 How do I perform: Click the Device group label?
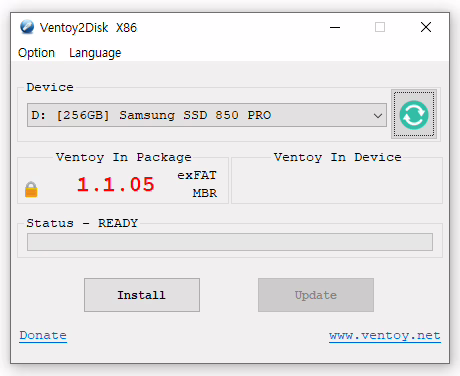click(50, 87)
